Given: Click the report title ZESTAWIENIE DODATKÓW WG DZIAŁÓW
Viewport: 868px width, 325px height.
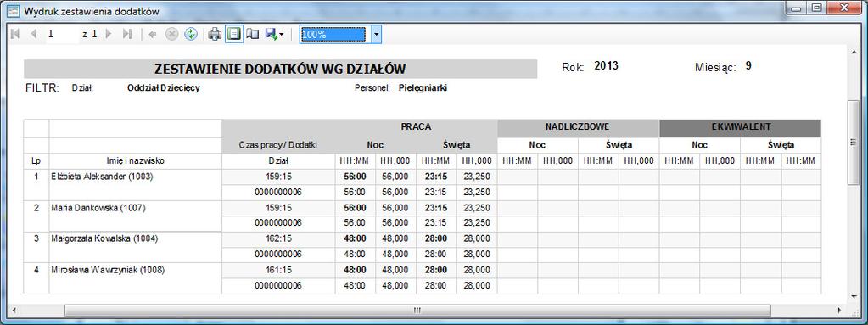Looking at the screenshot, I should [280, 70].
